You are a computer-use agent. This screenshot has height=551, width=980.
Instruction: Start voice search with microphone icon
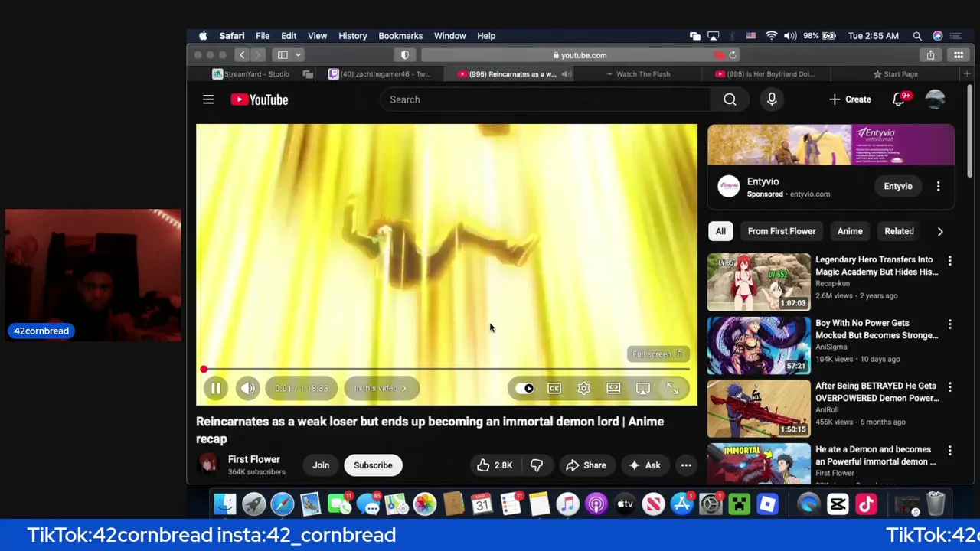[x=772, y=99]
